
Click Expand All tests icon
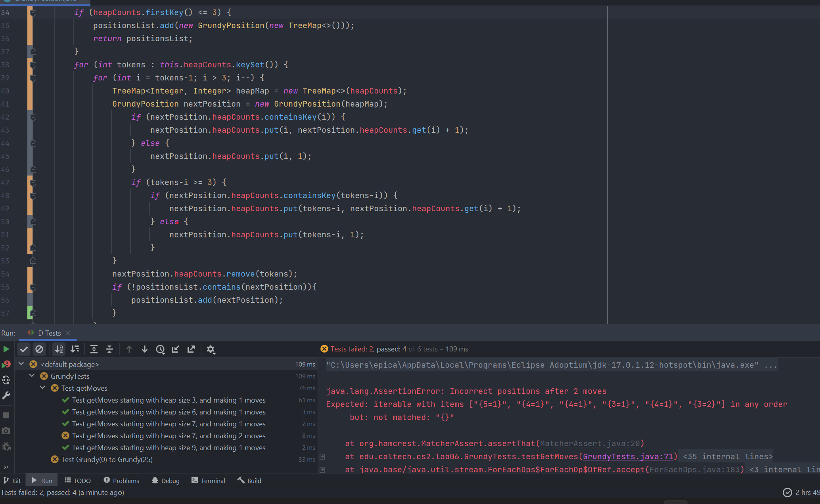[94, 349]
